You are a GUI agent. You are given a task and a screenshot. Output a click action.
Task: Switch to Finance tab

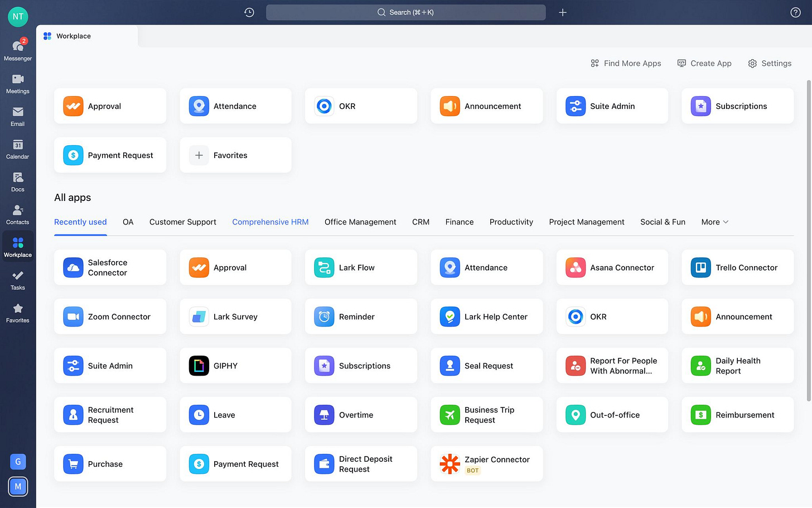pyautogui.click(x=460, y=222)
